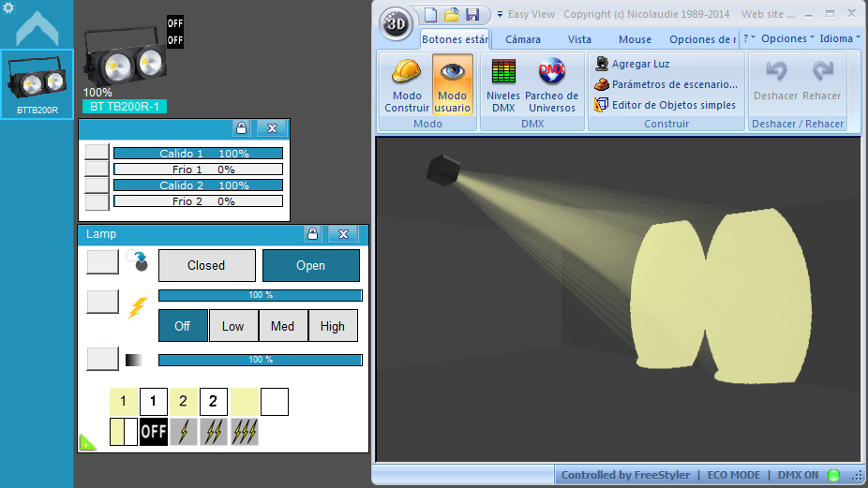Activate Modo Construir
The image size is (868, 488).
[407, 85]
